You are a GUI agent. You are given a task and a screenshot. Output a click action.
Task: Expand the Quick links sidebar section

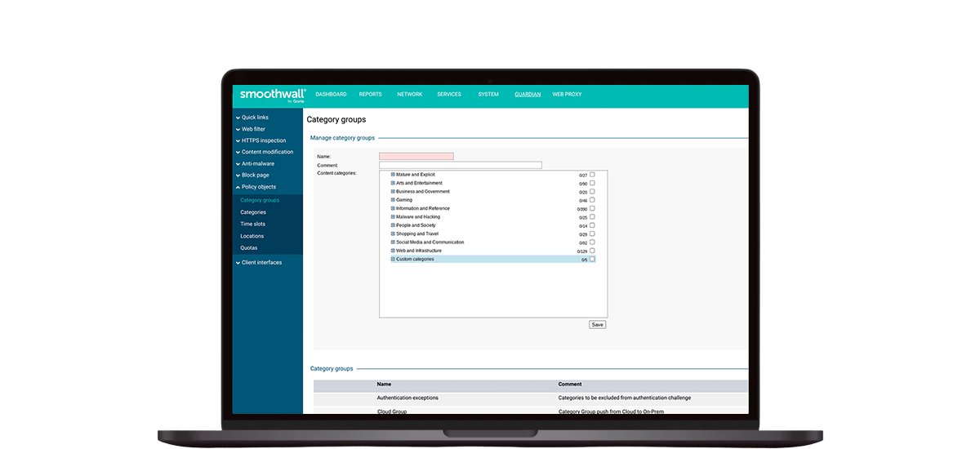252,118
